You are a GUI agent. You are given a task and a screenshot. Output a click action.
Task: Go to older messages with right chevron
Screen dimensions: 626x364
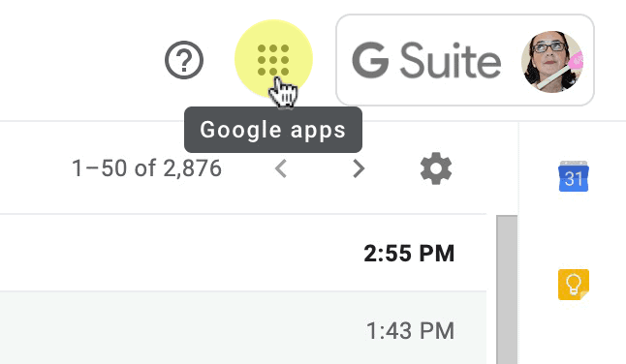pyautogui.click(x=359, y=168)
